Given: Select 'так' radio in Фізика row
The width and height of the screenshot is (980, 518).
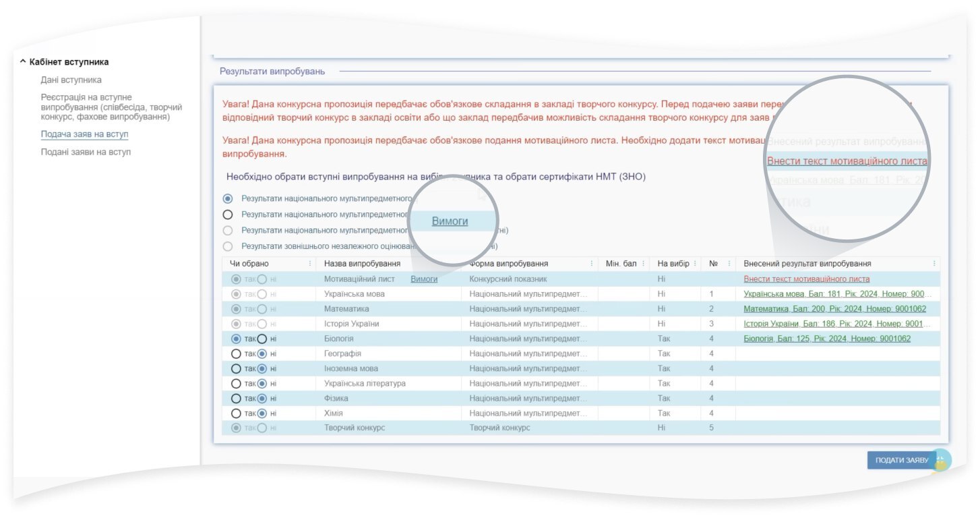Looking at the screenshot, I should (x=236, y=398).
